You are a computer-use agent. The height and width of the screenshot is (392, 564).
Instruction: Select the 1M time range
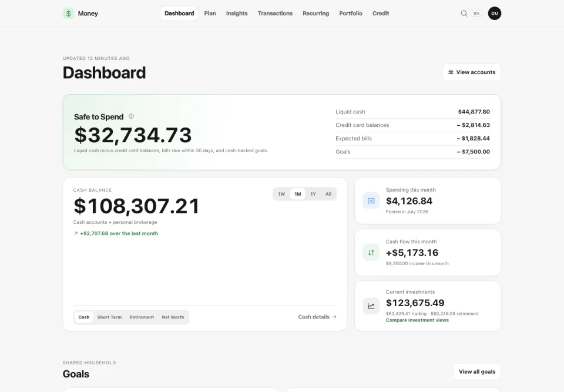pos(298,194)
